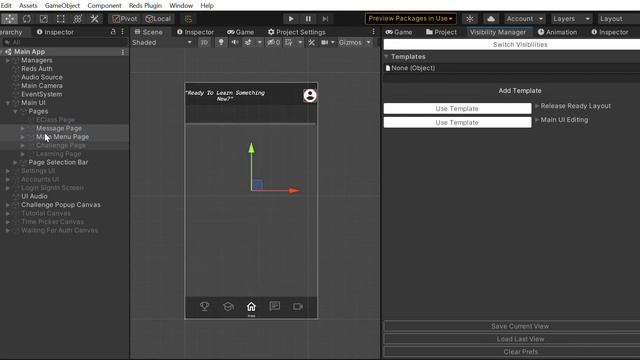Start Play mode
640x360 pixels.
pos(291,19)
